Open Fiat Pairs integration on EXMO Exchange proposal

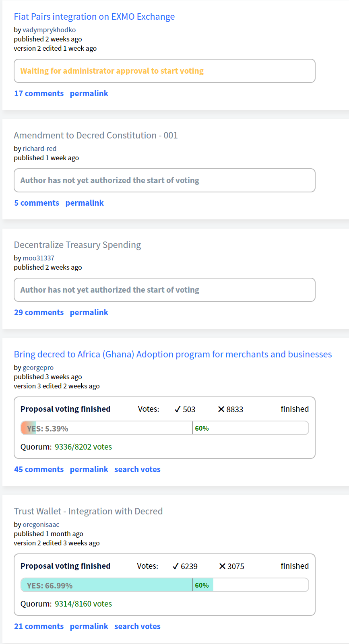(x=94, y=17)
